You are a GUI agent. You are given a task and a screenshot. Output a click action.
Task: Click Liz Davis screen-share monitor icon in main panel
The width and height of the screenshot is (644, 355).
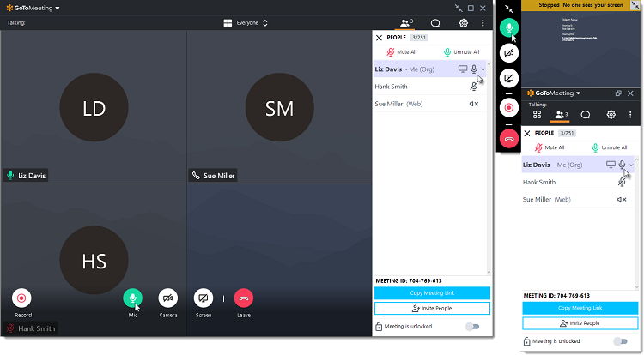463,69
